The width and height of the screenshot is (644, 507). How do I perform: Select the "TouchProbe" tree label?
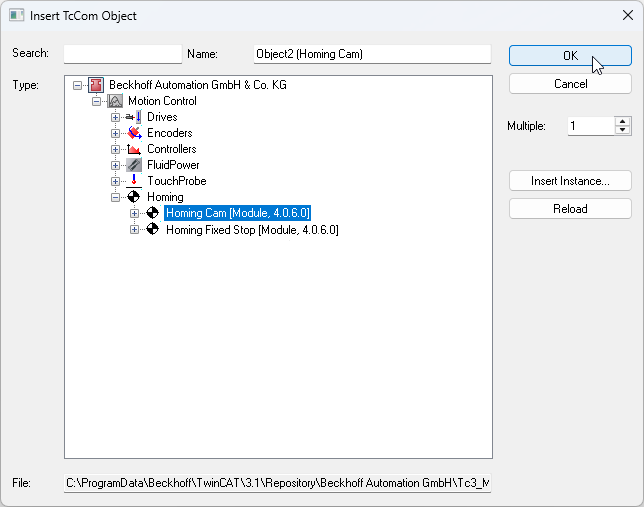coord(177,181)
